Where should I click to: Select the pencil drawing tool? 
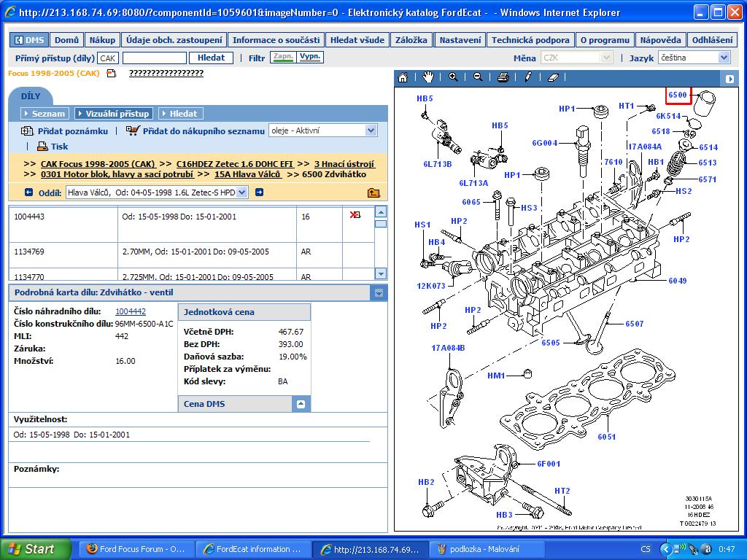[527, 77]
